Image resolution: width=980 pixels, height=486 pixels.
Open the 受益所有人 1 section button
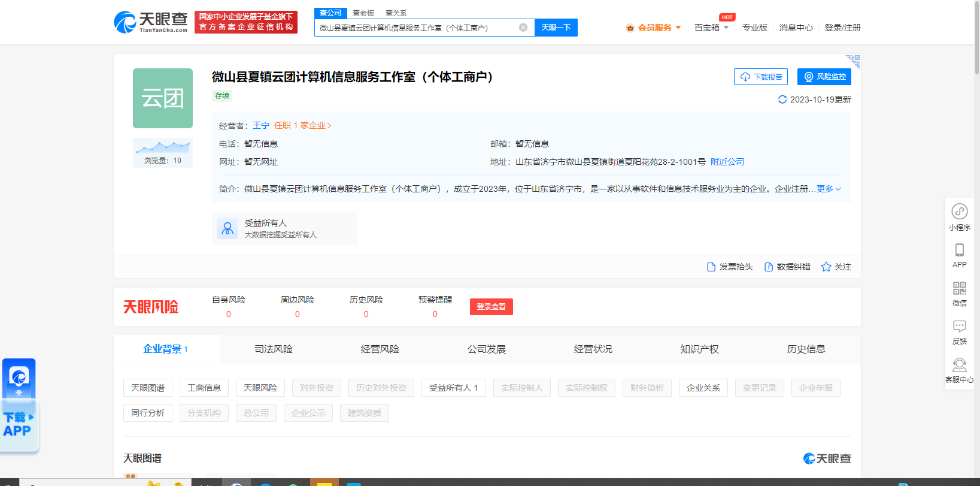(x=454, y=388)
